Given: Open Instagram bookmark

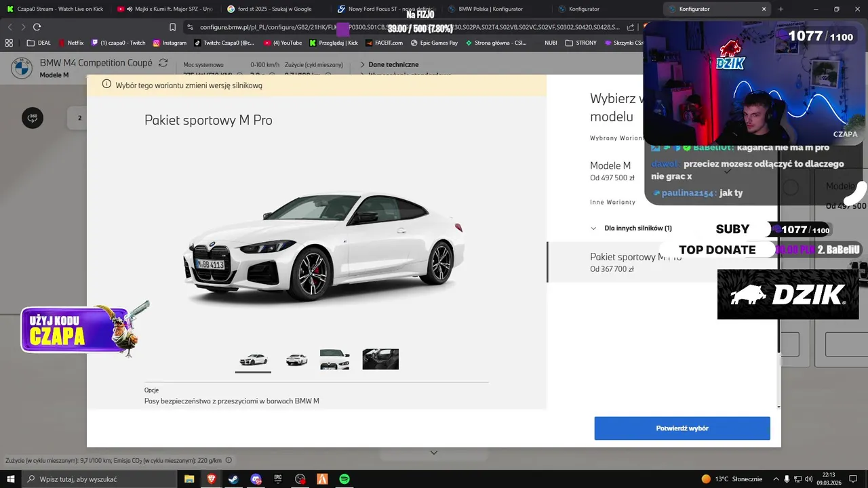Looking at the screenshot, I should pos(170,43).
